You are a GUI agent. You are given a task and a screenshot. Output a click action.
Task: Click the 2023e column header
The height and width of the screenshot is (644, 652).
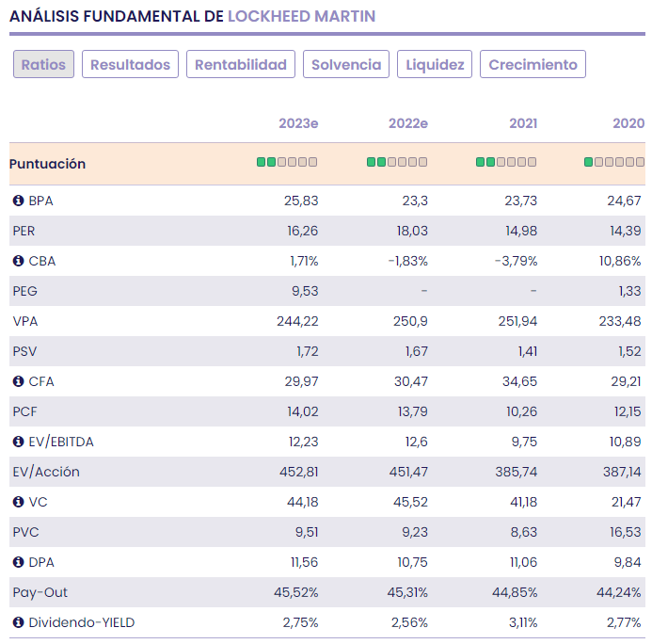tap(298, 123)
